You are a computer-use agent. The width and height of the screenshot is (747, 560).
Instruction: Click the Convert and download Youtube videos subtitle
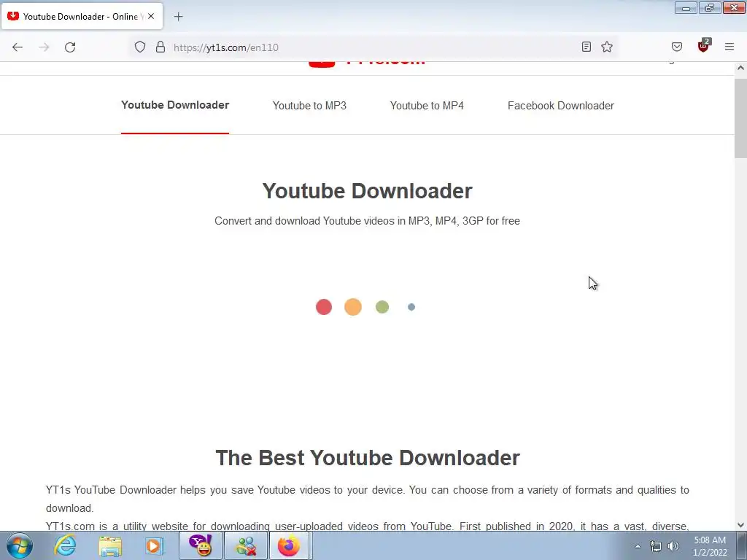tap(367, 221)
